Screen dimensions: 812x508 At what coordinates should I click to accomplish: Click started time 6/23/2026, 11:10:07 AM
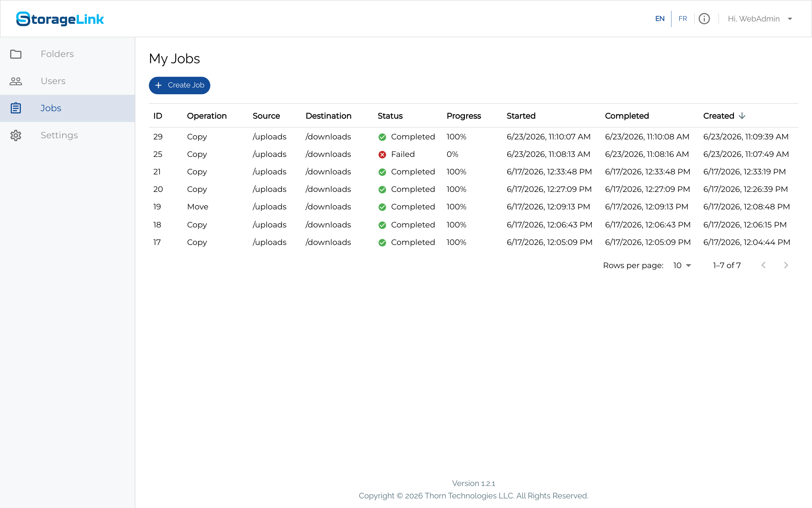(x=548, y=137)
